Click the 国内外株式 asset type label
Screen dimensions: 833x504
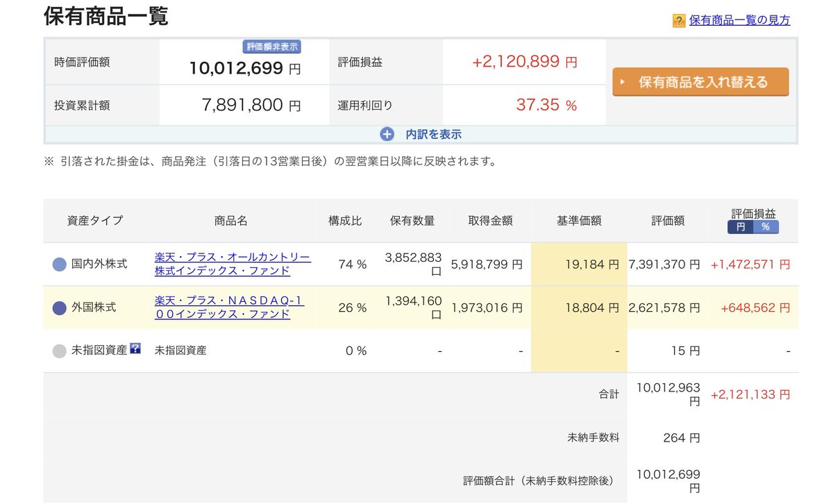click(99, 264)
